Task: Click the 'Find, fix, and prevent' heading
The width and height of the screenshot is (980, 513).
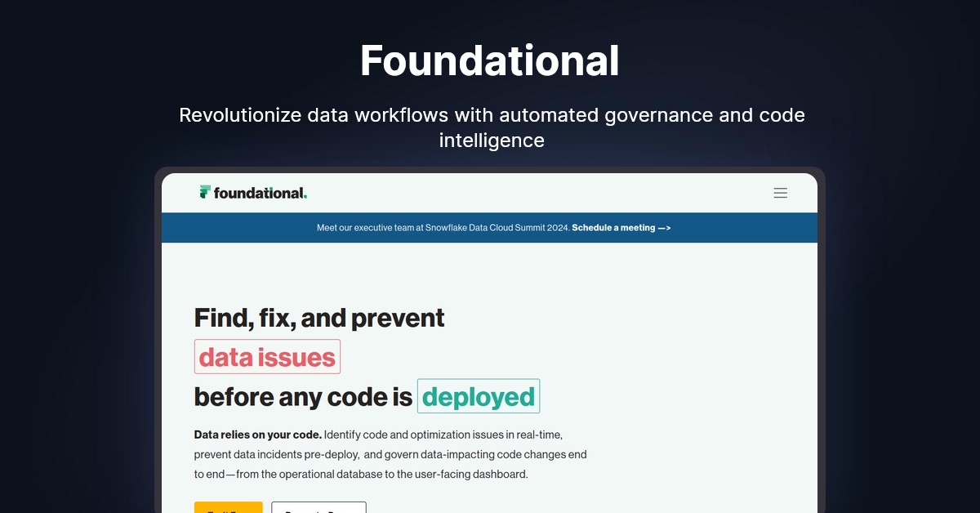Action: (319, 317)
